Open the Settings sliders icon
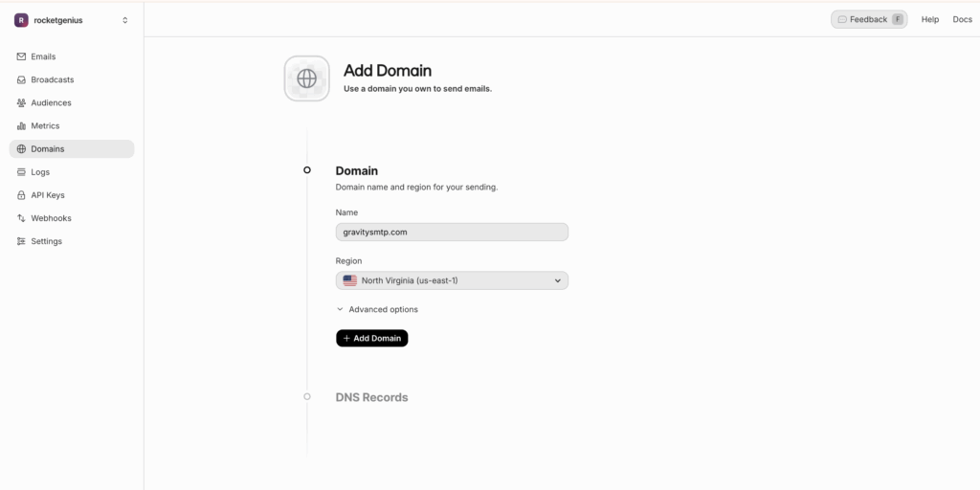 click(x=21, y=242)
